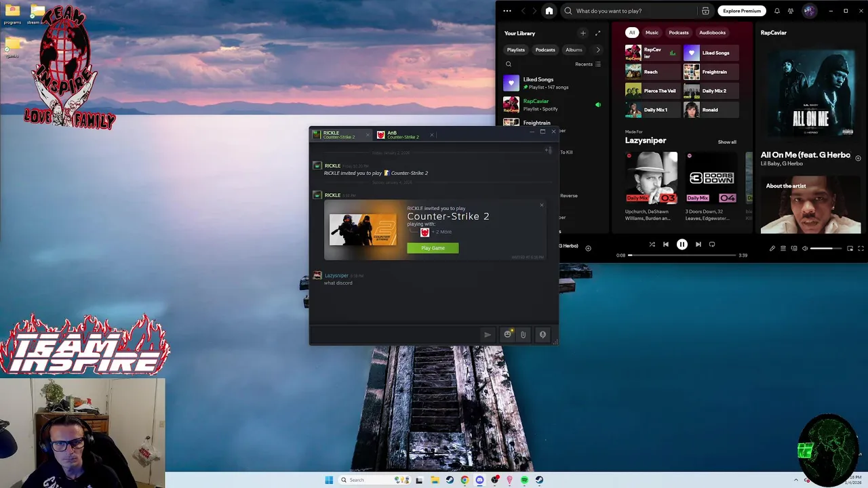Seek on song progress bar
This screenshot has height=488, width=868.
point(682,256)
